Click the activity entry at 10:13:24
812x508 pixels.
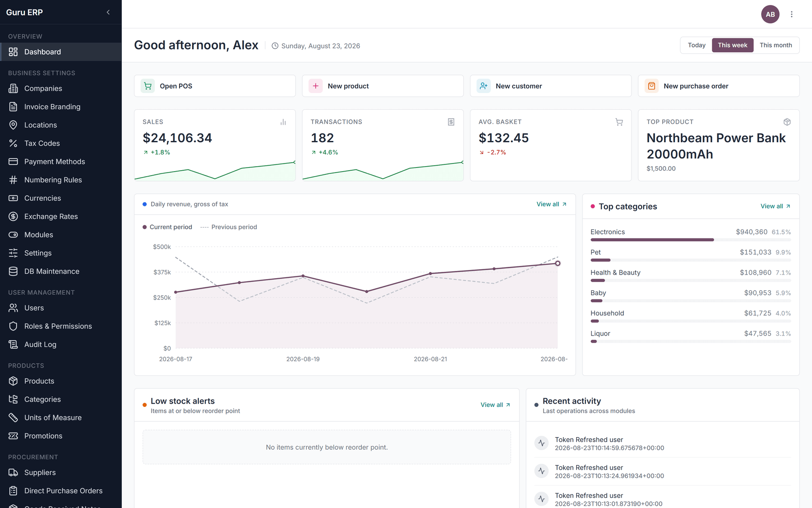[x=663, y=471]
